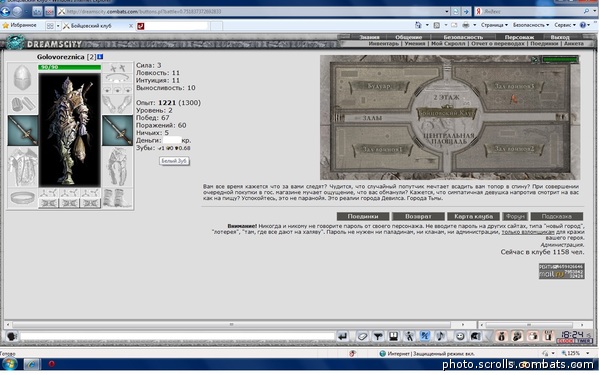Click Internet Explorer taskbar icon
600x375 pixels.
(32, 364)
